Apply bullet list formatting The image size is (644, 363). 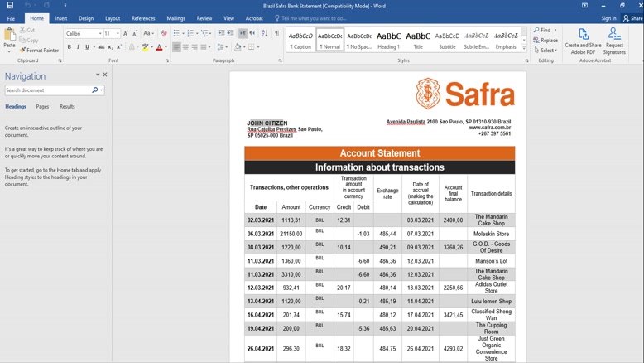(175, 33)
